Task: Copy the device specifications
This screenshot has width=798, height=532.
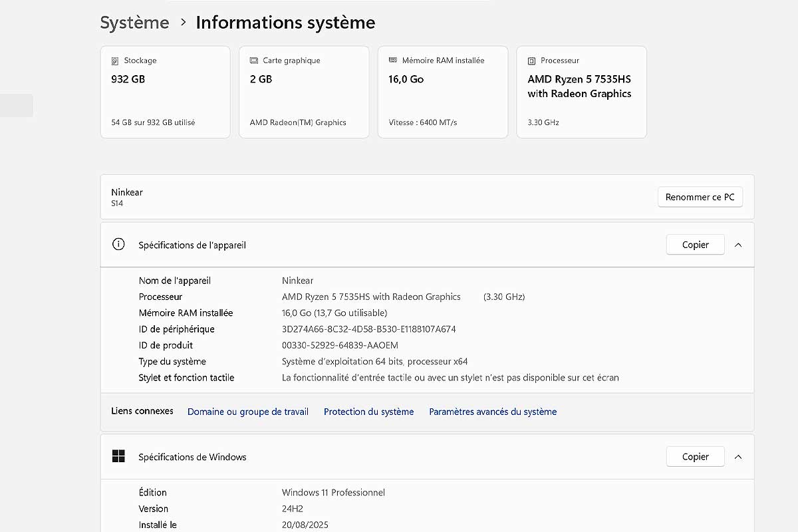Action: [695, 245]
